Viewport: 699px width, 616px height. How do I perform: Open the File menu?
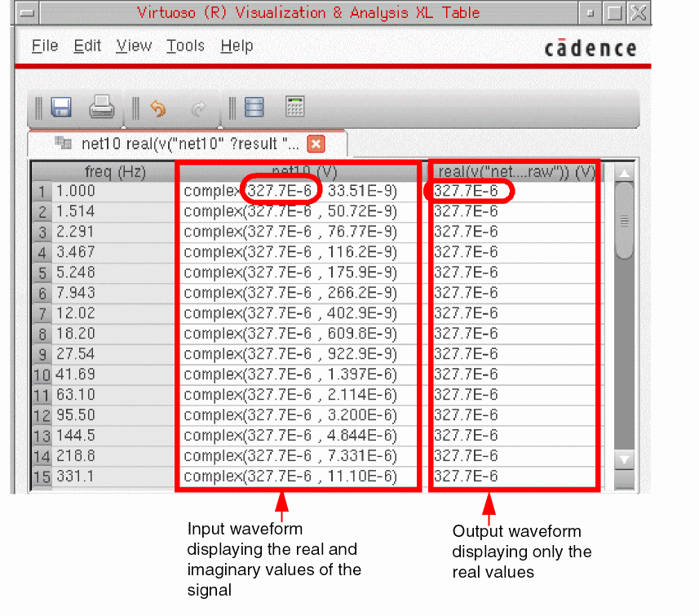point(45,46)
